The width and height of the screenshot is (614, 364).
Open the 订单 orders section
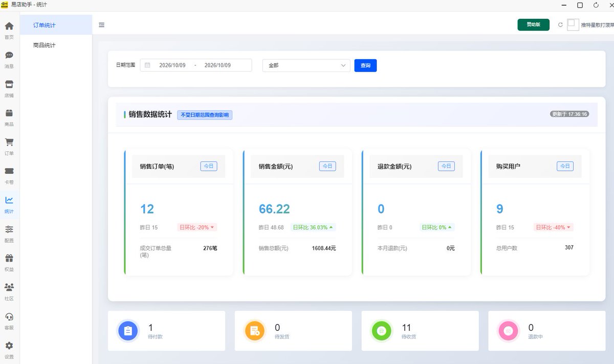pos(9,146)
